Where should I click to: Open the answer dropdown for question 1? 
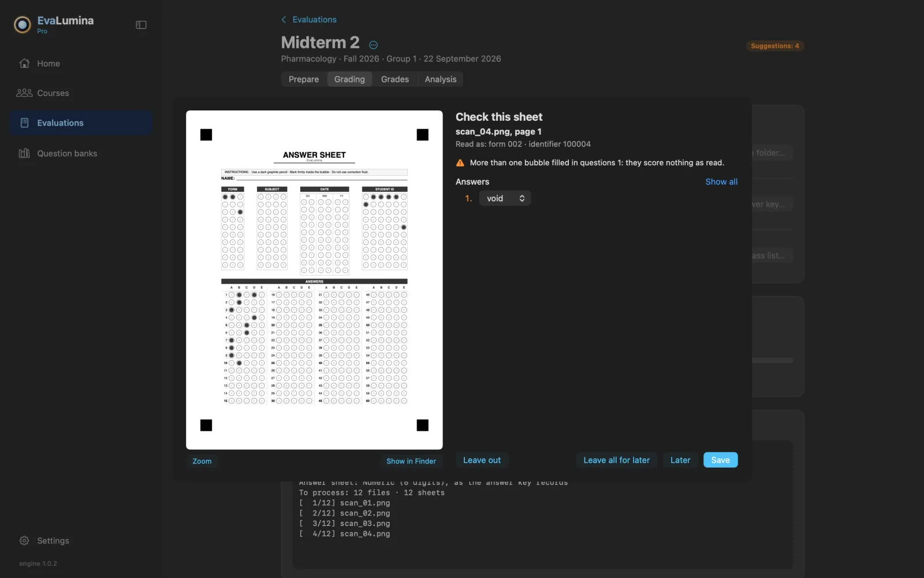pyautogui.click(x=505, y=198)
